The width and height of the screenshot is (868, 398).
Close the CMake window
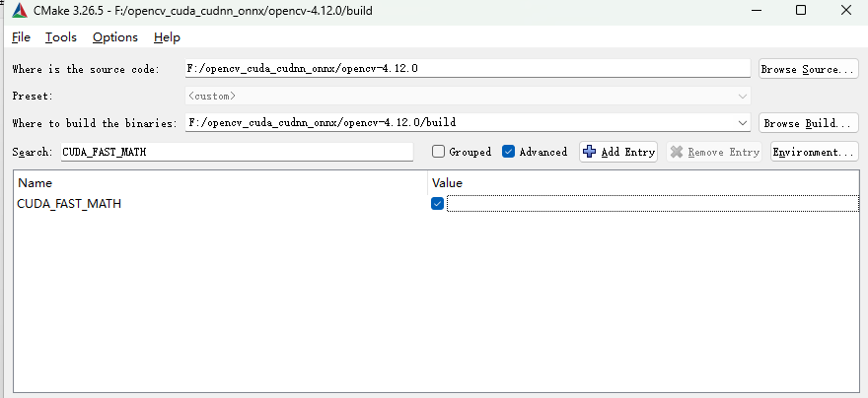[x=844, y=11]
